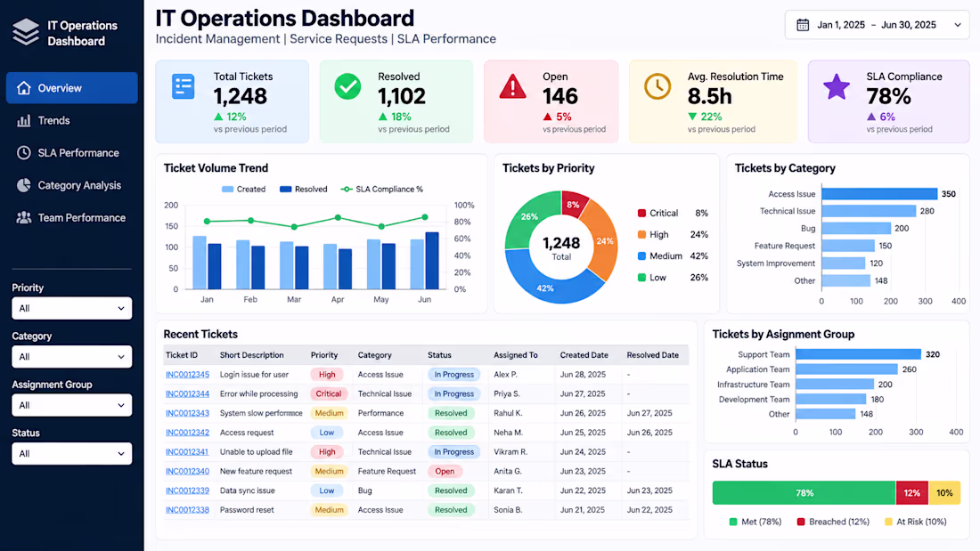Click the red Breached 12% SLA segment
Viewport: 980px width, 551px height.
tap(912, 493)
